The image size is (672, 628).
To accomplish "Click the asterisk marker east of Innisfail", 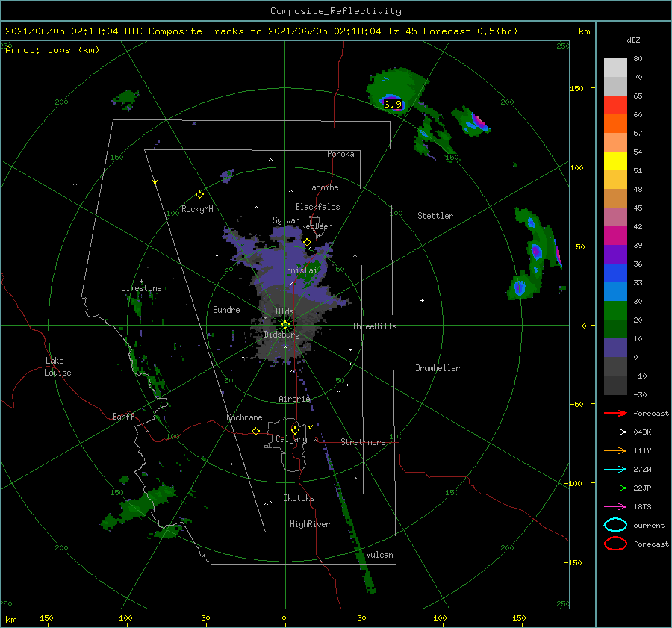I will click(x=355, y=256).
